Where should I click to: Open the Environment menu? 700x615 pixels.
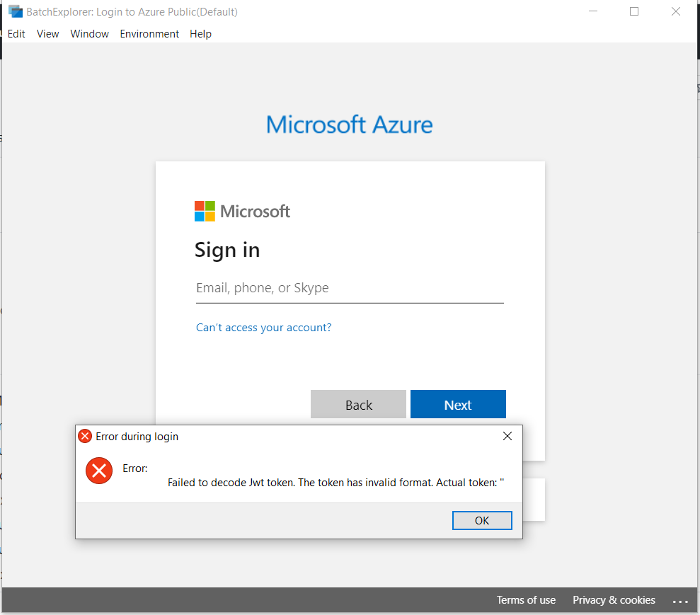pos(149,34)
